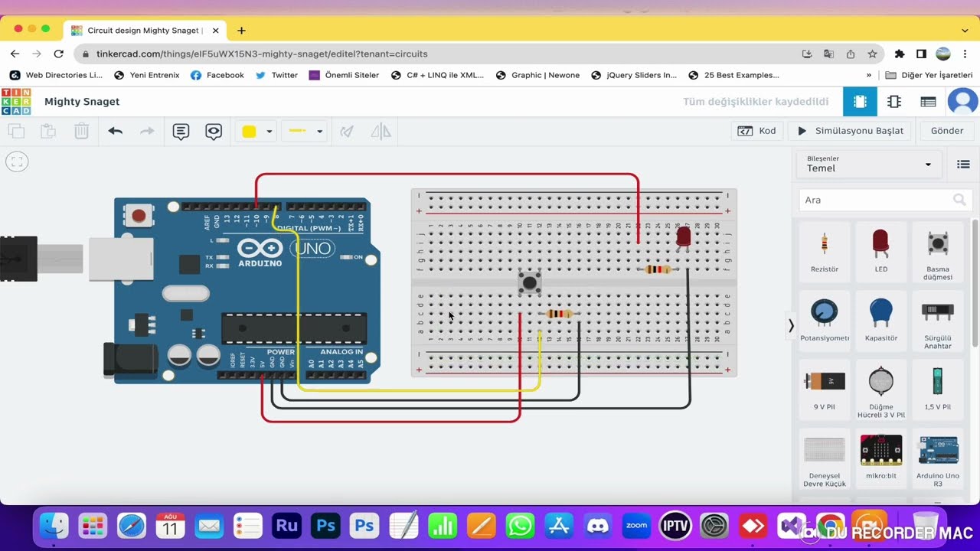Open the Component list view icon
Screen dimensions: 980x551
click(928, 102)
